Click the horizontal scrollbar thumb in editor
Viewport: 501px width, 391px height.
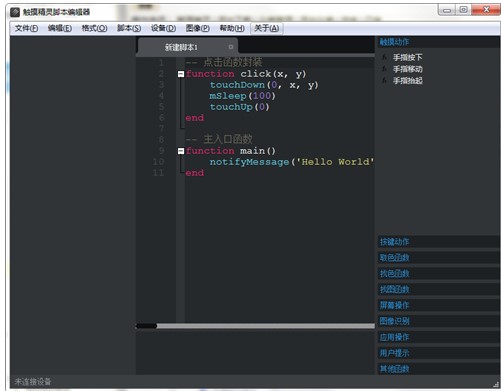146,326
